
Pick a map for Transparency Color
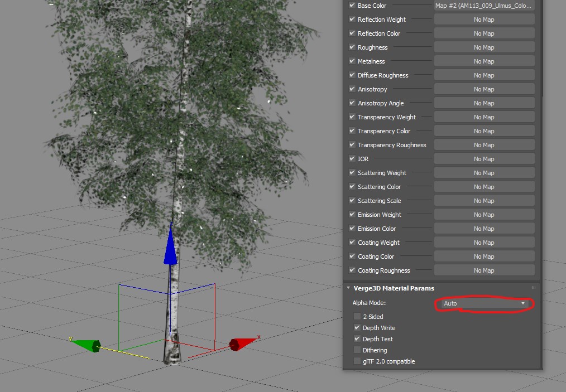pyautogui.click(x=484, y=131)
